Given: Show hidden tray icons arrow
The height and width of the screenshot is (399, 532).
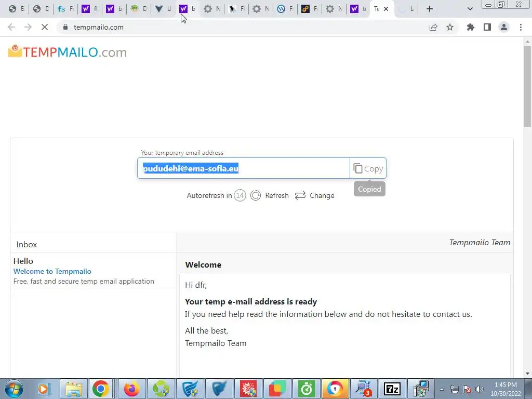Looking at the screenshot, I should (x=442, y=389).
